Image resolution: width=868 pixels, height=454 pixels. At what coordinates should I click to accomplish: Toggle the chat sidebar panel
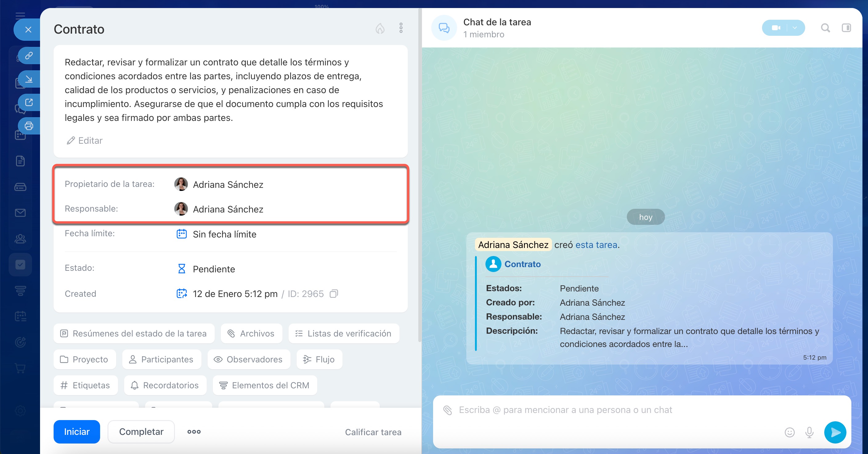pos(846,28)
